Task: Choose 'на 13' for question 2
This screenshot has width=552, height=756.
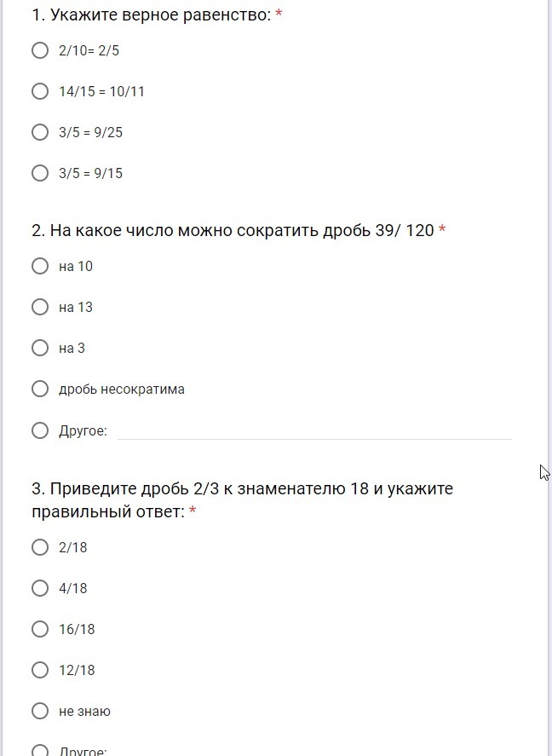Action: 40,307
